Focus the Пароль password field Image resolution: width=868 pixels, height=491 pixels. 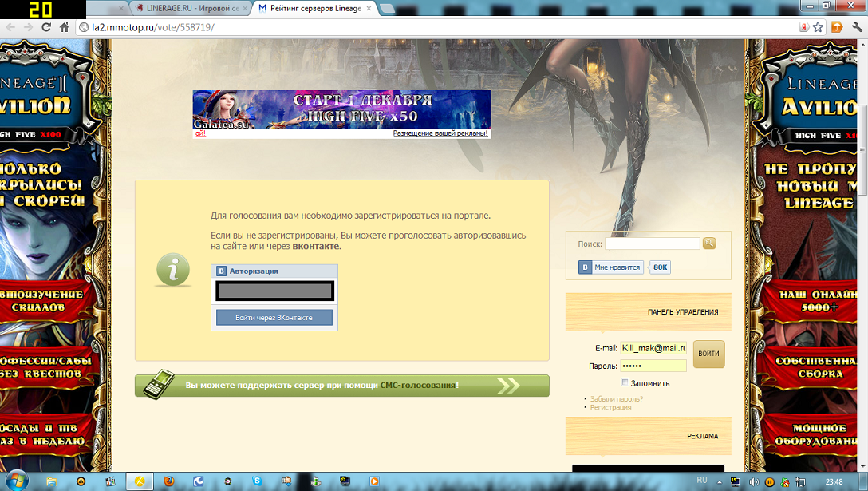click(x=653, y=366)
